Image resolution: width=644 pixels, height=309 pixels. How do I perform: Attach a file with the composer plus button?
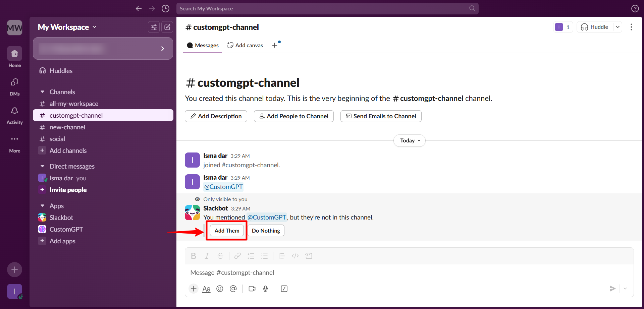pos(194,289)
